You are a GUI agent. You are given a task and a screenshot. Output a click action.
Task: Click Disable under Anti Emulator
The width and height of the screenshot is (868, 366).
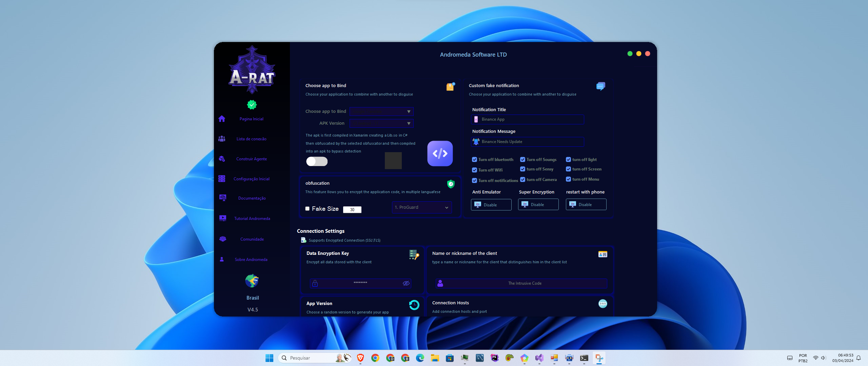(491, 204)
